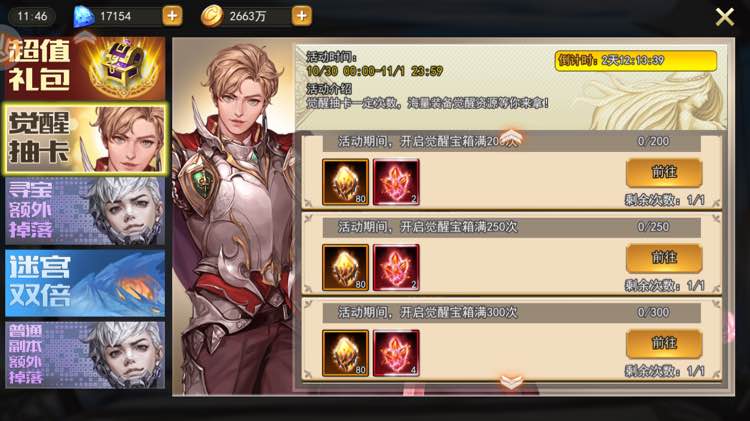Viewport: 750px width, 421px height.
Task: Switch to the 迷宫双倍 event tab
Action: pyautogui.click(x=85, y=283)
